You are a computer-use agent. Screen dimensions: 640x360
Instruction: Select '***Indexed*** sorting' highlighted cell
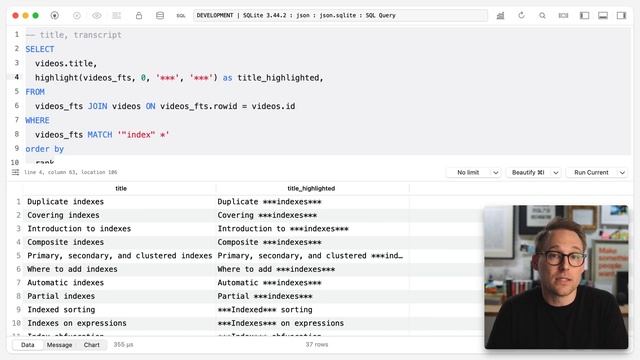pyautogui.click(x=312, y=309)
